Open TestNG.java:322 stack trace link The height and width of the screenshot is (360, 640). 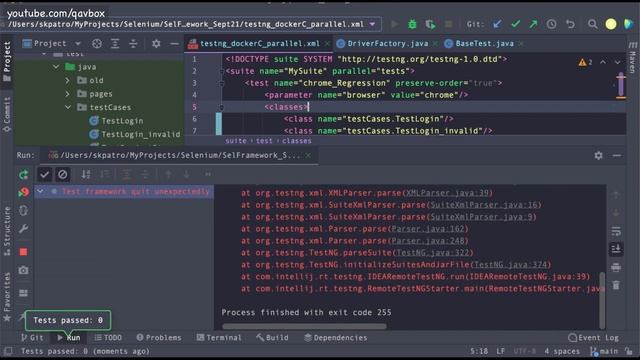tap(433, 253)
